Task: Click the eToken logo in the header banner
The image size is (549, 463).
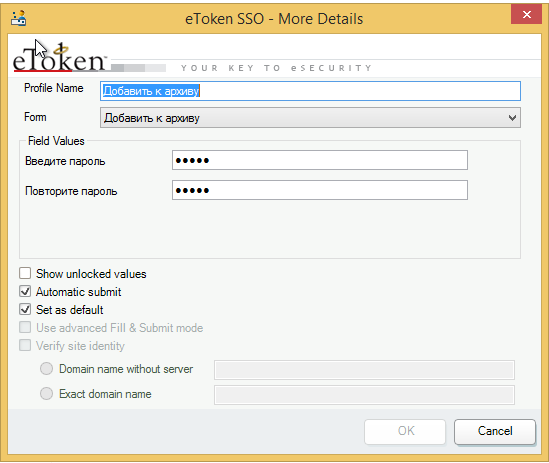Action: tap(59, 57)
